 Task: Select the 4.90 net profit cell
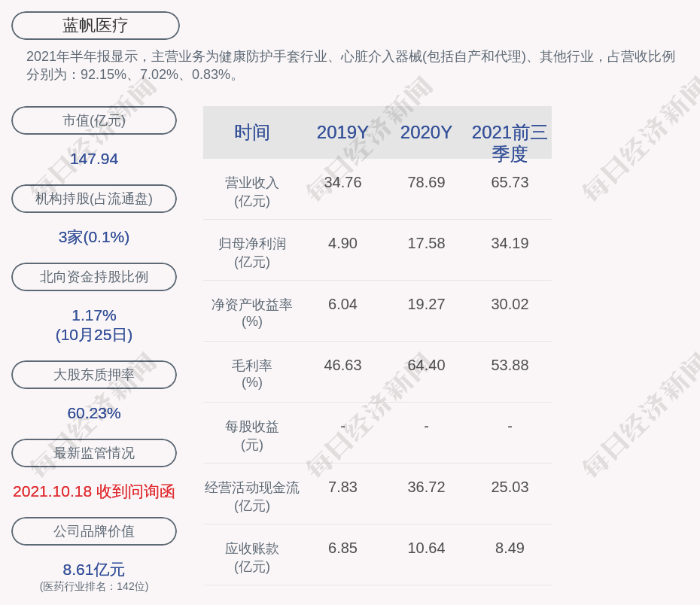point(342,243)
